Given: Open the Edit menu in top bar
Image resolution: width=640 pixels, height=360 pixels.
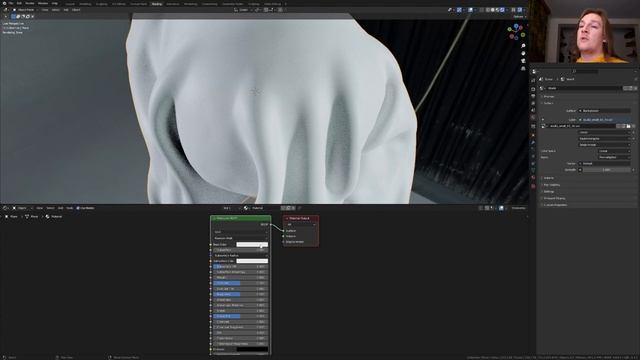Looking at the screenshot, I should tap(19, 3).
